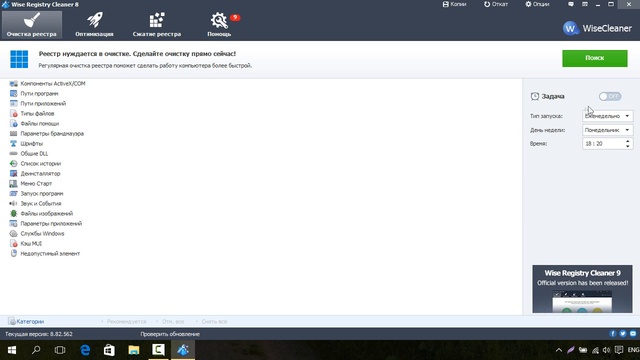This screenshot has height=360, width=640.
Task: Select the Пути приложений category icon
Action: pyautogui.click(x=13, y=103)
